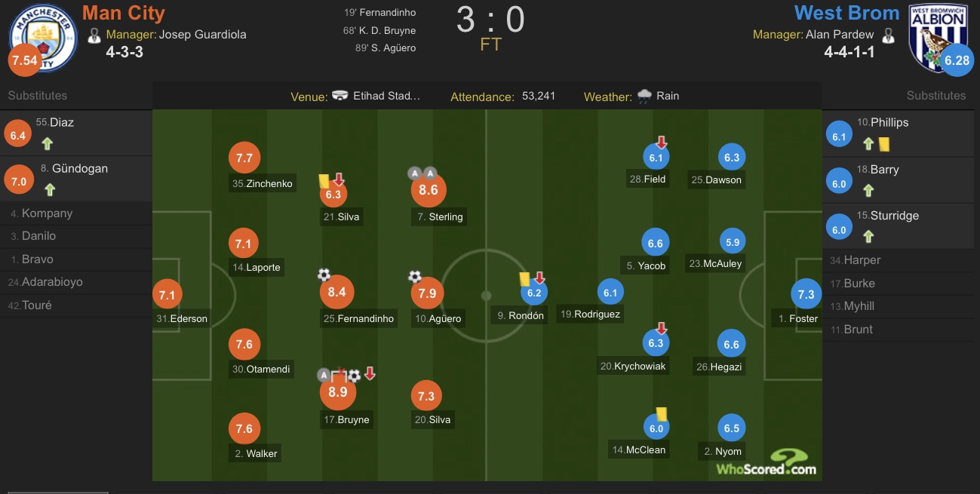Click the Manchester City club crest
Image resolution: width=980 pixels, height=494 pixels.
[x=43, y=38]
